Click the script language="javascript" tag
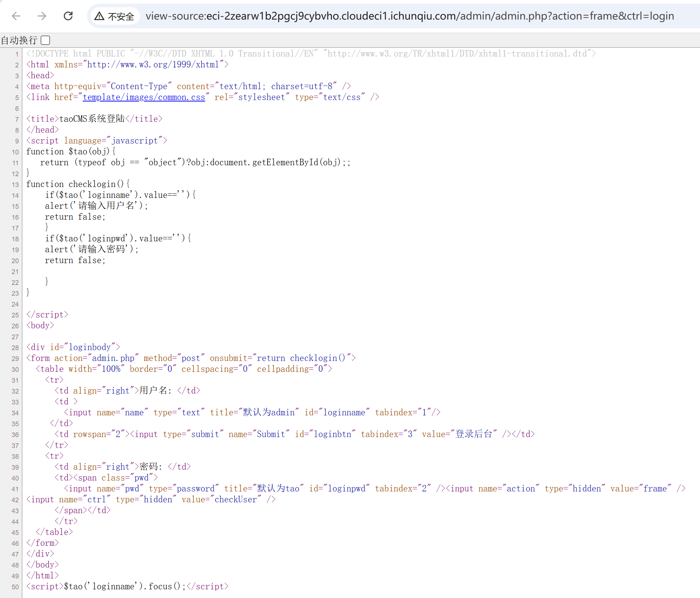This screenshot has height=598, width=700. coord(97,141)
